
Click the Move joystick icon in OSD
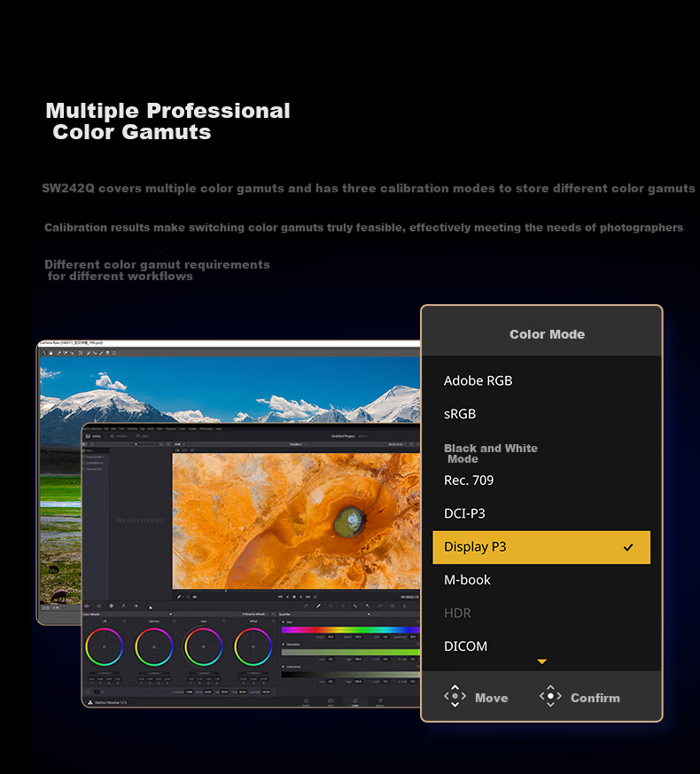point(455,696)
